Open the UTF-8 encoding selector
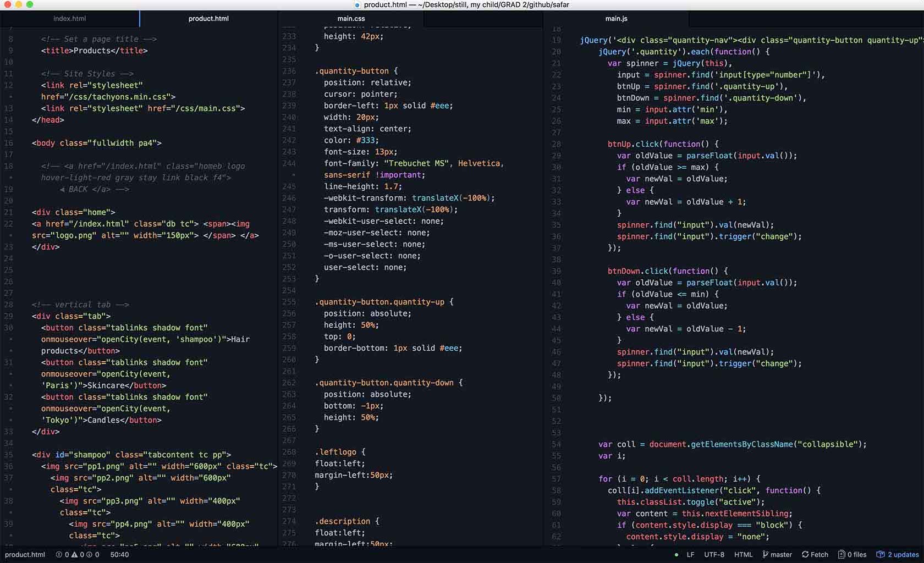Screen dimensions: 924x563 [x=714, y=555]
